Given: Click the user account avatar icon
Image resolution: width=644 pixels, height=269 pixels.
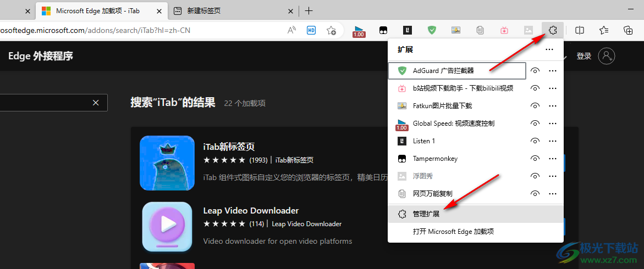Looking at the screenshot, I should click(606, 56).
